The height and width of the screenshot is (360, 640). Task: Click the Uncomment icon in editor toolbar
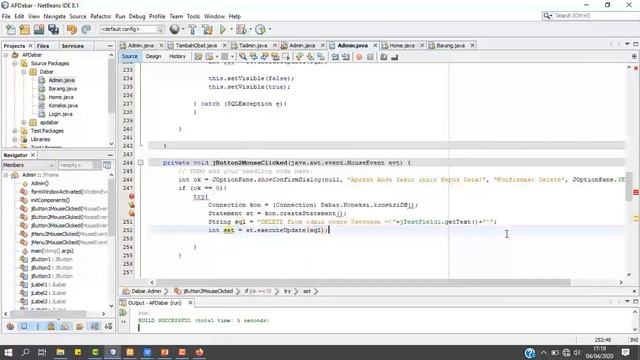[394, 57]
